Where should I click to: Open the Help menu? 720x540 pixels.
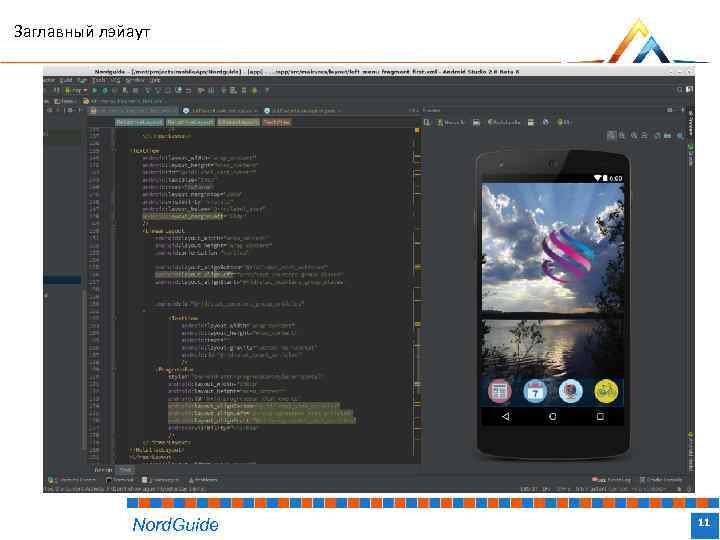pyautogui.click(x=155, y=80)
